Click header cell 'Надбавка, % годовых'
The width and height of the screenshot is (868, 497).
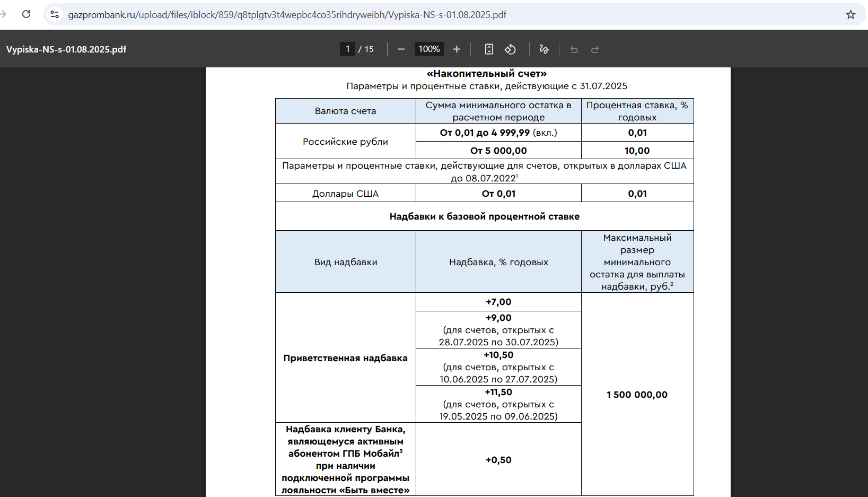point(498,262)
